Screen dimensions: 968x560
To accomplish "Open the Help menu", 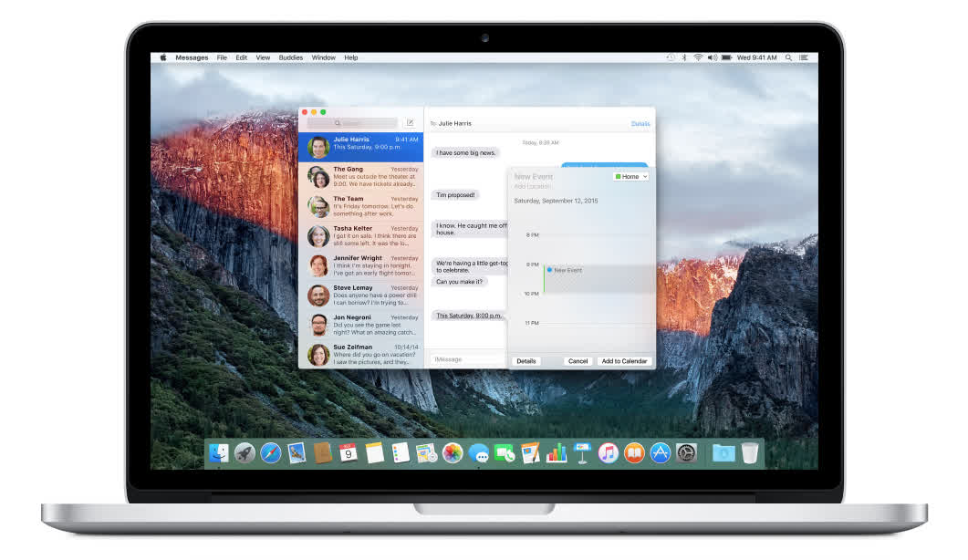I will [351, 57].
